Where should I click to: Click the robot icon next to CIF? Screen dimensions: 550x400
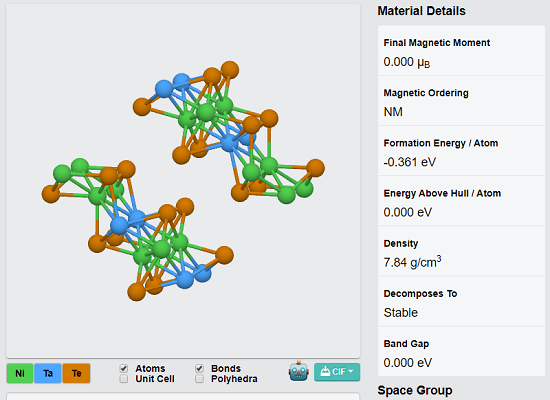click(299, 371)
